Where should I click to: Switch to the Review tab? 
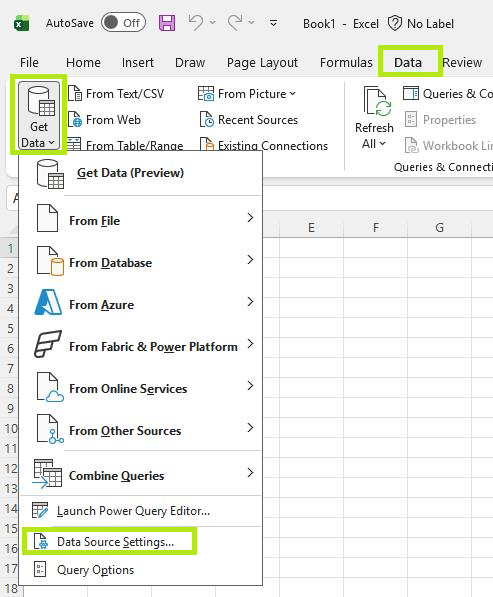point(462,62)
